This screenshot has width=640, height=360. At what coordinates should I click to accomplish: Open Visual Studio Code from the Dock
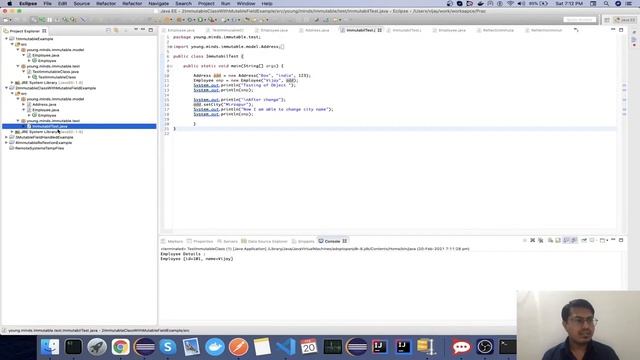coord(285,347)
